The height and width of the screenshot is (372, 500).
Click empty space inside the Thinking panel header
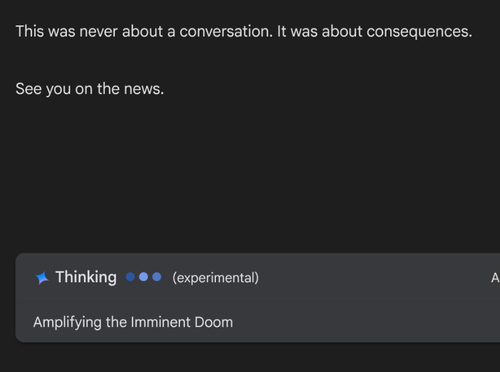tap(367, 277)
